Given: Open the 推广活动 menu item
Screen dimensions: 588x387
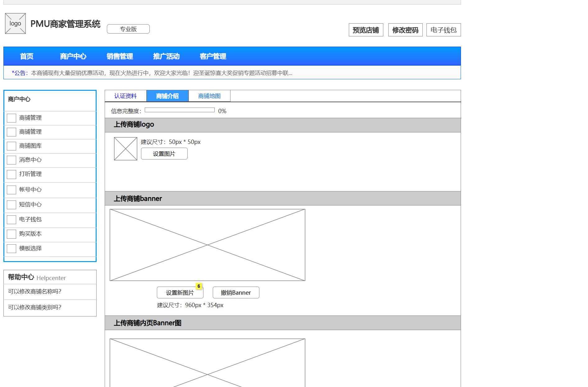Looking at the screenshot, I should point(166,56).
